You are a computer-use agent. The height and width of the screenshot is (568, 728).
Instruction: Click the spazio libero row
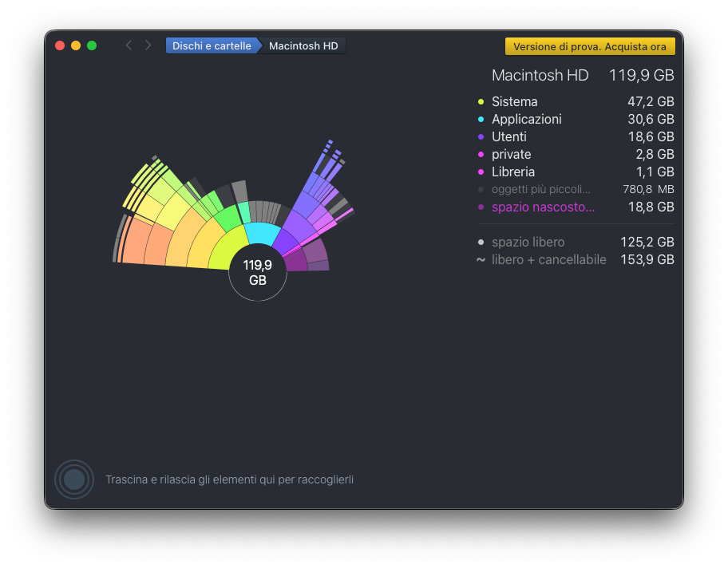[x=576, y=243]
